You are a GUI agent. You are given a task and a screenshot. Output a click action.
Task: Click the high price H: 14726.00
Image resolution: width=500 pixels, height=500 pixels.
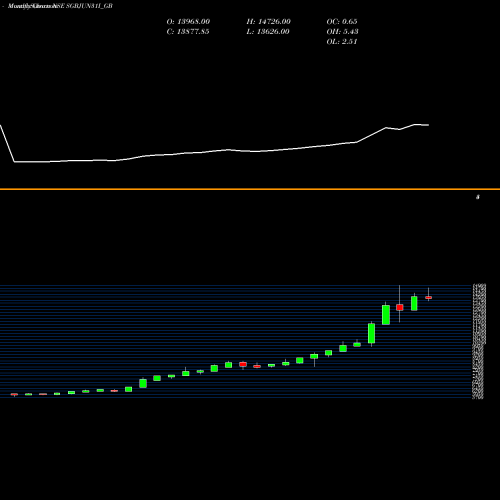tap(269, 22)
